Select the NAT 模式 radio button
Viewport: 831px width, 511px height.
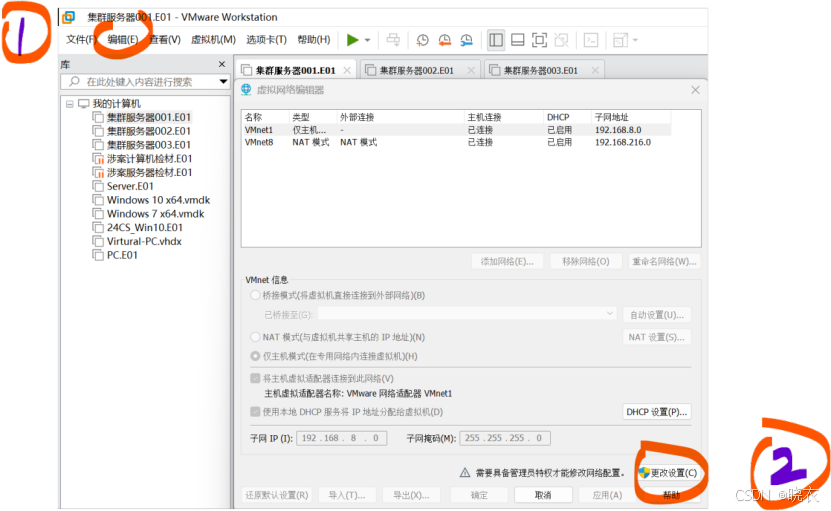255,337
